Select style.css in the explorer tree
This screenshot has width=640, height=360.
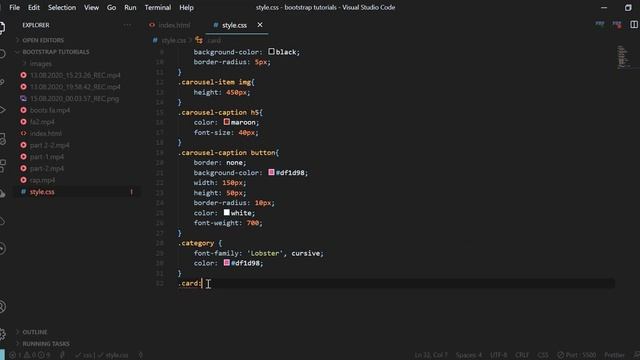coord(42,192)
